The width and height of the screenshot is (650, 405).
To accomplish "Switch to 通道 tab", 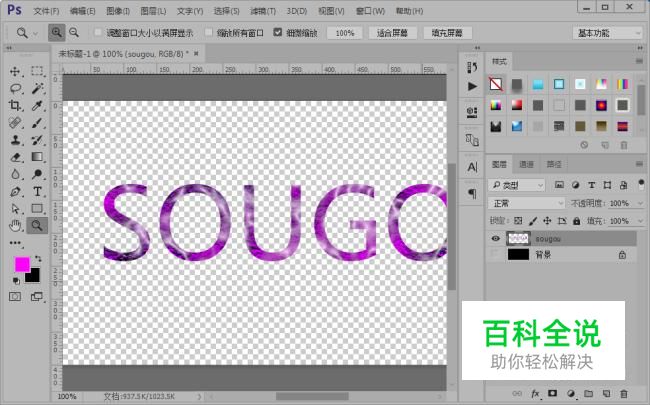I will (526, 165).
